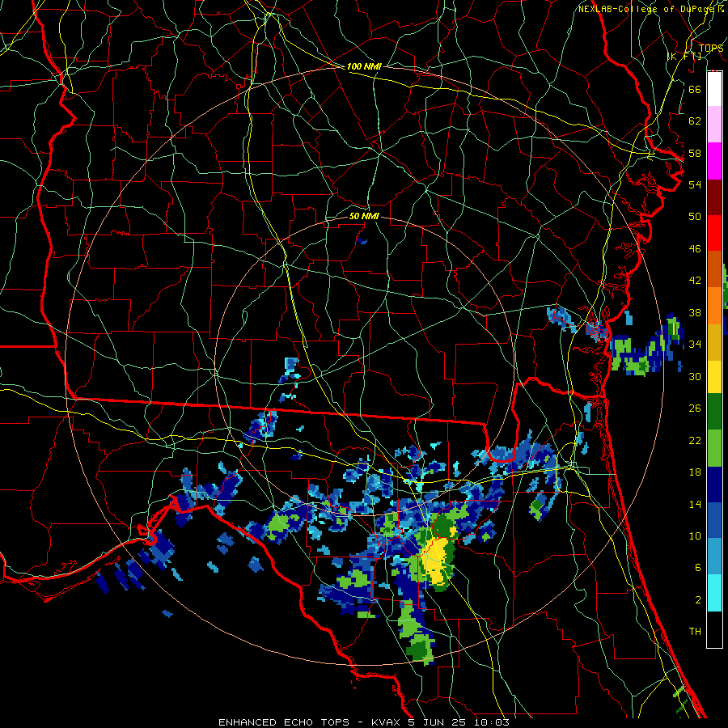This screenshot has width=728, height=728.
Task: Pick the dark orange legend swatch
Action: 714,269
